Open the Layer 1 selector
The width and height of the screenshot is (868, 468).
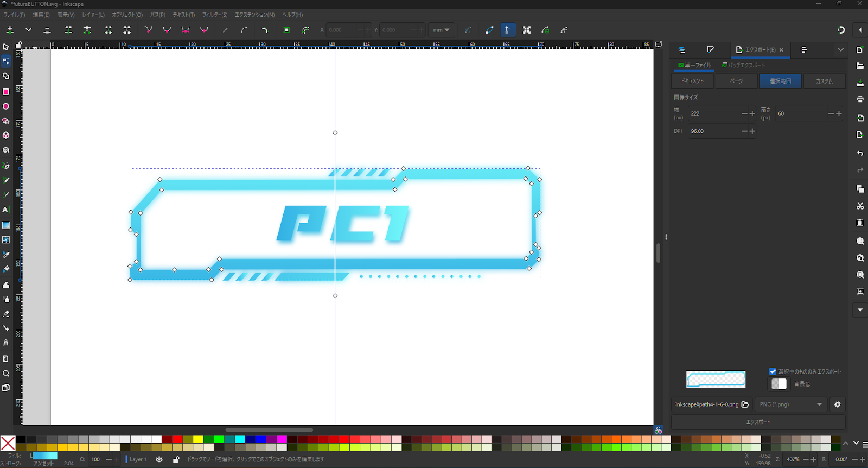point(138,459)
